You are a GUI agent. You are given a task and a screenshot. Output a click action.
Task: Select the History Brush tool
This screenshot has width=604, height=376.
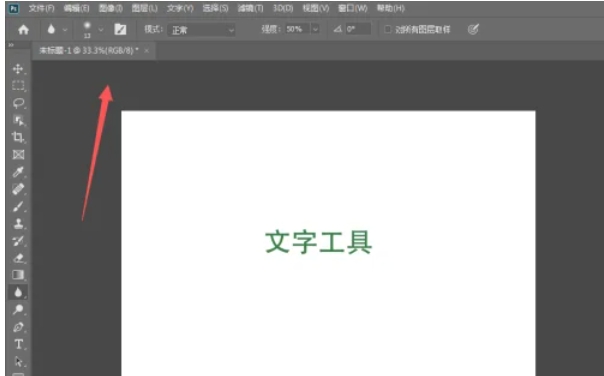[18, 241]
